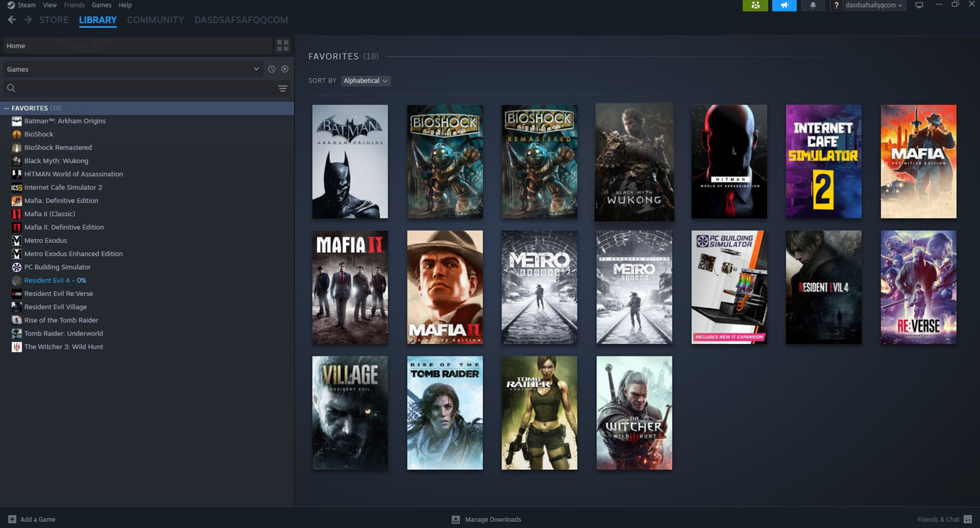Open the Mafia Definitive Edition cover
The height and width of the screenshot is (528, 980).
point(919,162)
